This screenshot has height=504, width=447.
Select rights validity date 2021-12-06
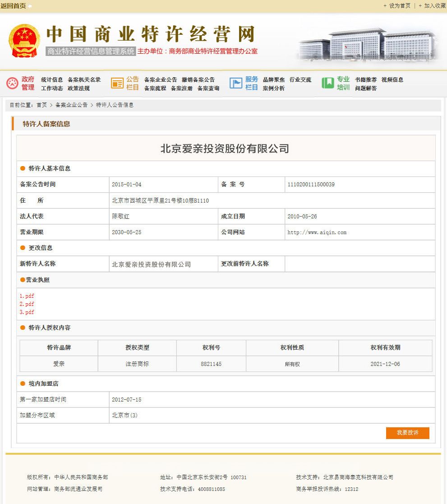click(385, 364)
